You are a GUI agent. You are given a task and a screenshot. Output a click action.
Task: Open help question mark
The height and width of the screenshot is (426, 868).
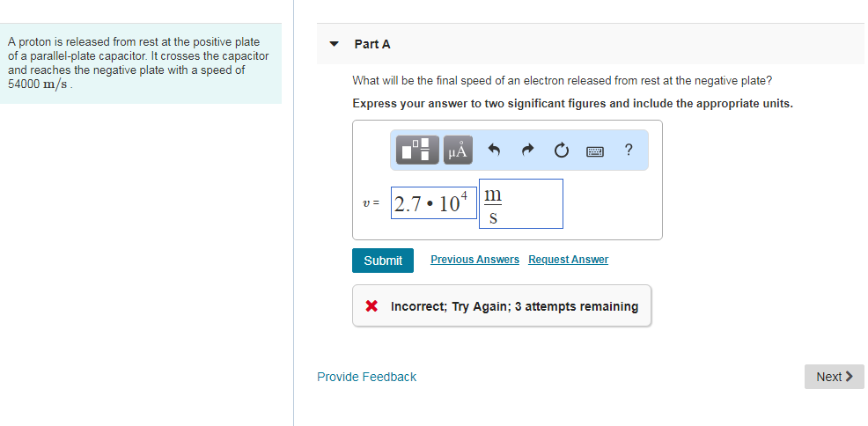pyautogui.click(x=628, y=150)
